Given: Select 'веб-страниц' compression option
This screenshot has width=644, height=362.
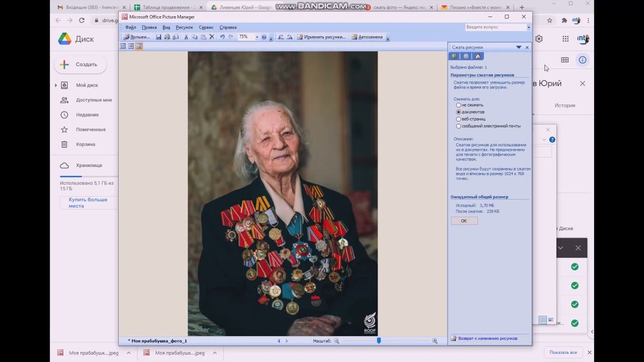Looking at the screenshot, I should point(458,119).
